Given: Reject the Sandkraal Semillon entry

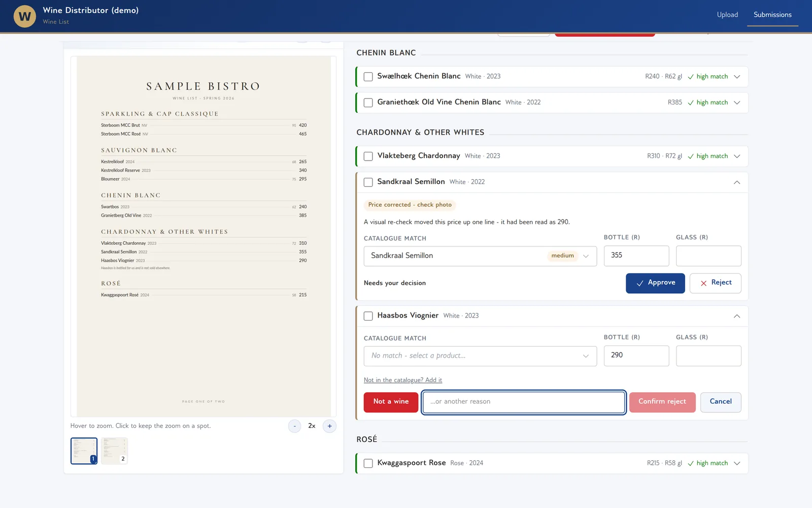Looking at the screenshot, I should 715,283.
